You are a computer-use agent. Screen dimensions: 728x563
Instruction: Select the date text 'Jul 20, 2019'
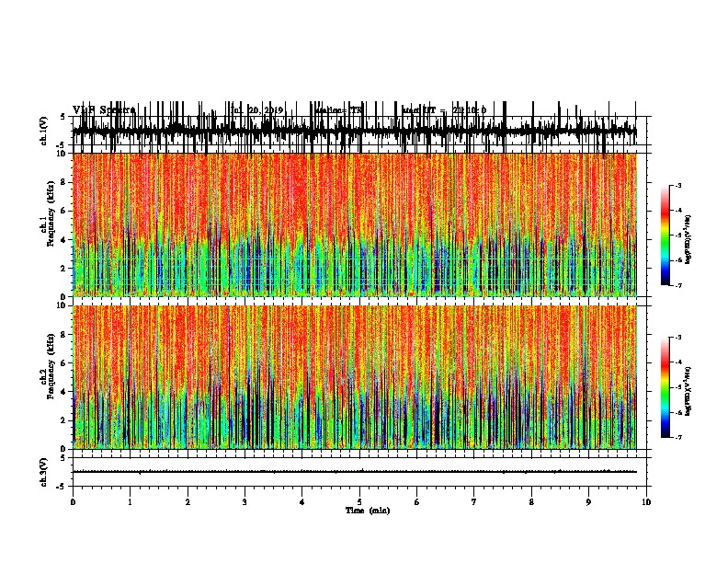[256, 110]
